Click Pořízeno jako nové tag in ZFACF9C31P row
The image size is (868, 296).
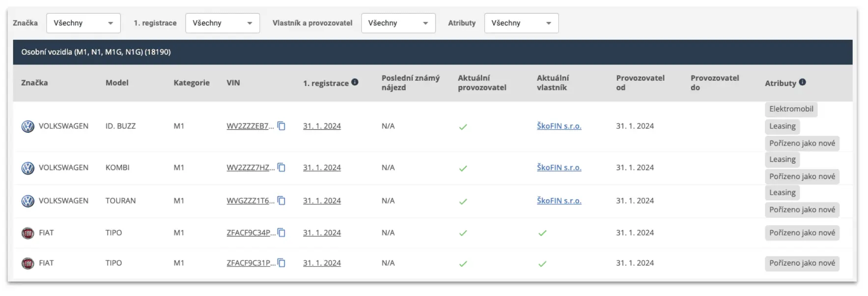[802, 264]
